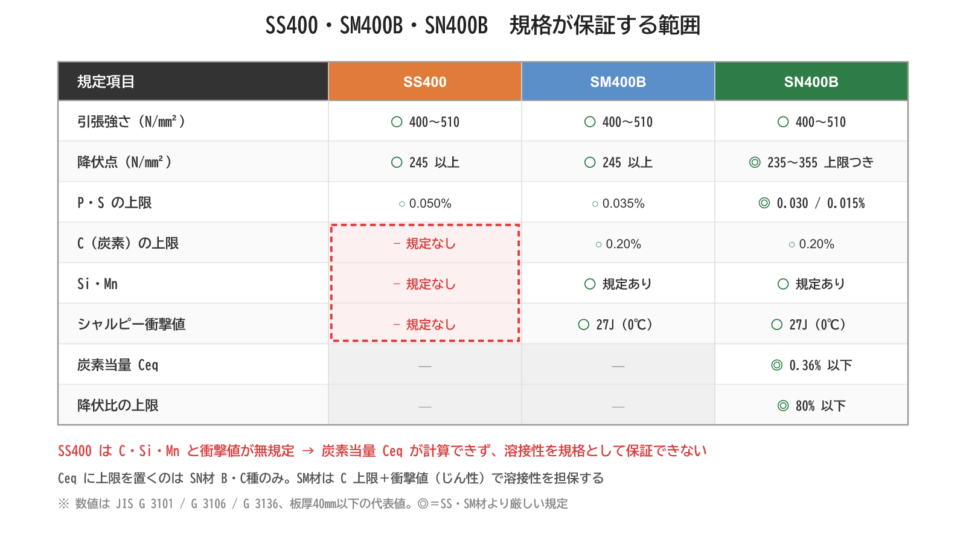Select the 規定項目 header cell

pyautogui.click(x=193, y=81)
